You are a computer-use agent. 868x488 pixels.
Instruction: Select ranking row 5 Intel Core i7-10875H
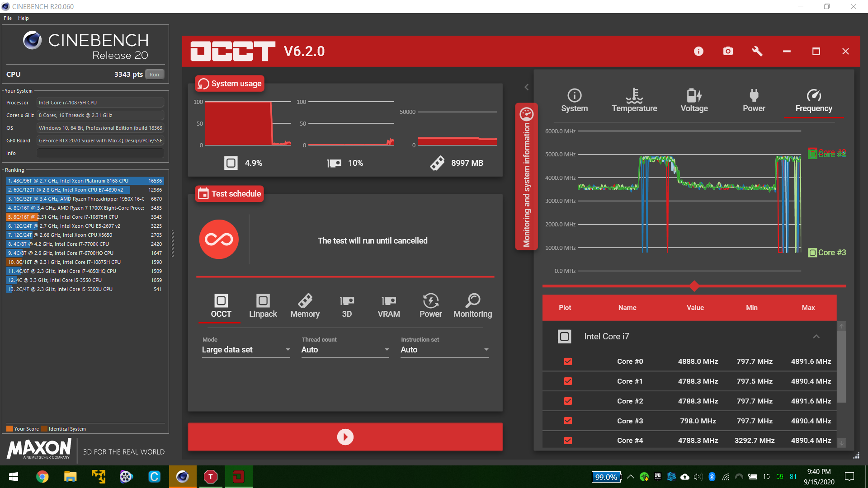pyautogui.click(x=85, y=217)
